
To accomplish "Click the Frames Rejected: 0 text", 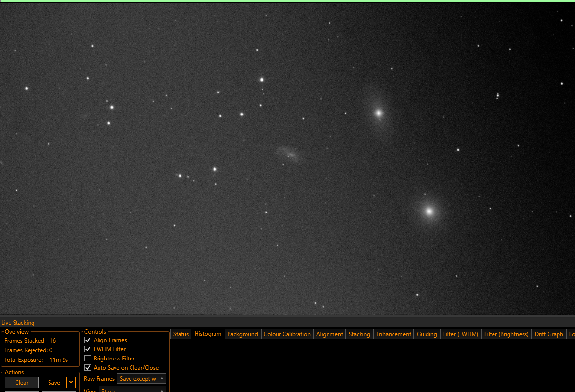I will tap(29, 350).
